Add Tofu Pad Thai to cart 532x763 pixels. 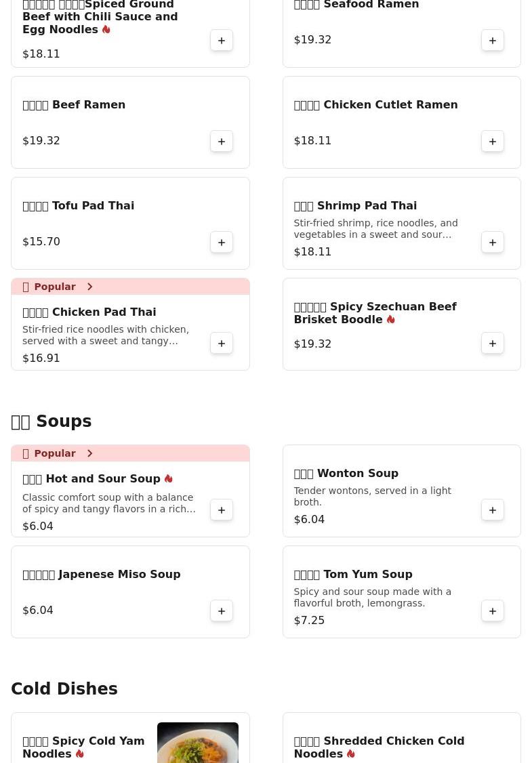(222, 243)
